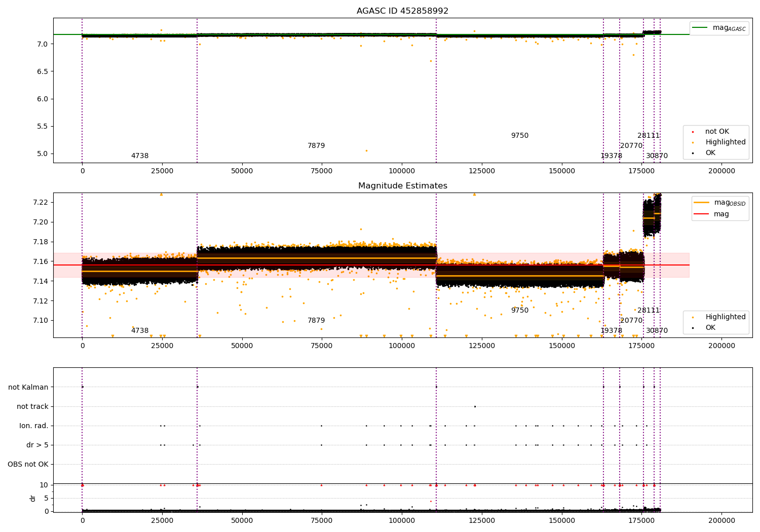This screenshot has width=760, height=532.
Task: Click the y-axis tick label '5.5'
Action: click(x=42, y=126)
